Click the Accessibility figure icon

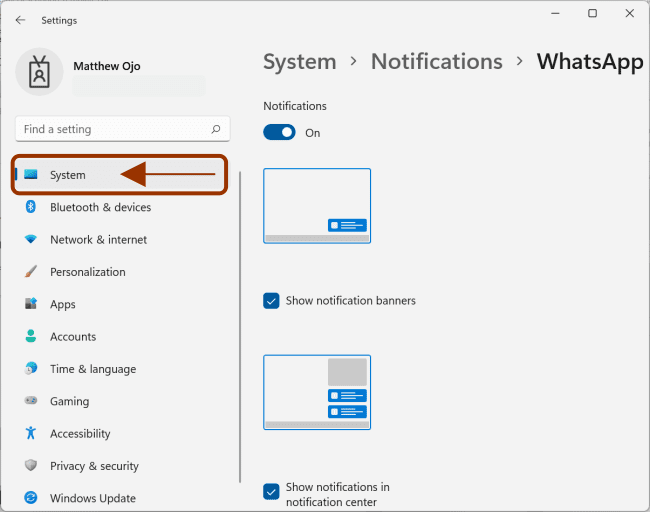pos(31,433)
